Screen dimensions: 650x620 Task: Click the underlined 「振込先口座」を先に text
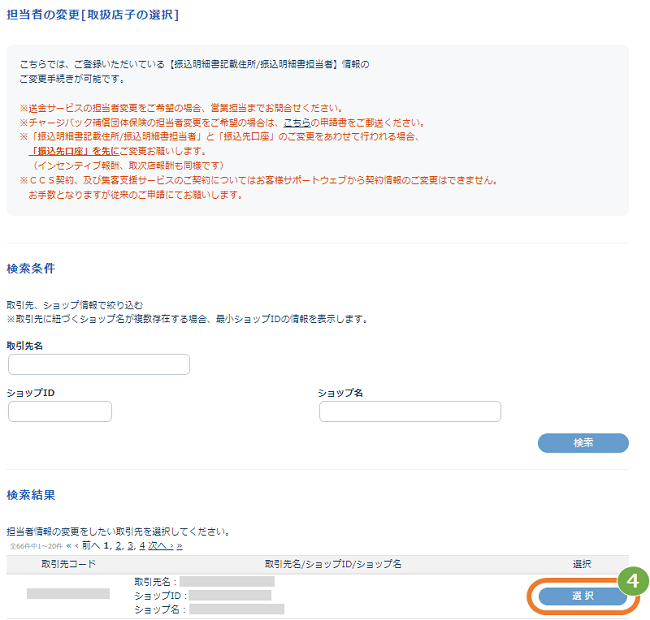pos(73,151)
